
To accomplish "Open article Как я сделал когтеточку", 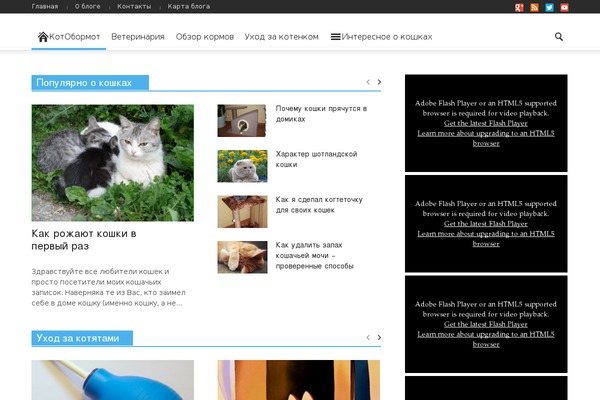I will tap(319, 205).
